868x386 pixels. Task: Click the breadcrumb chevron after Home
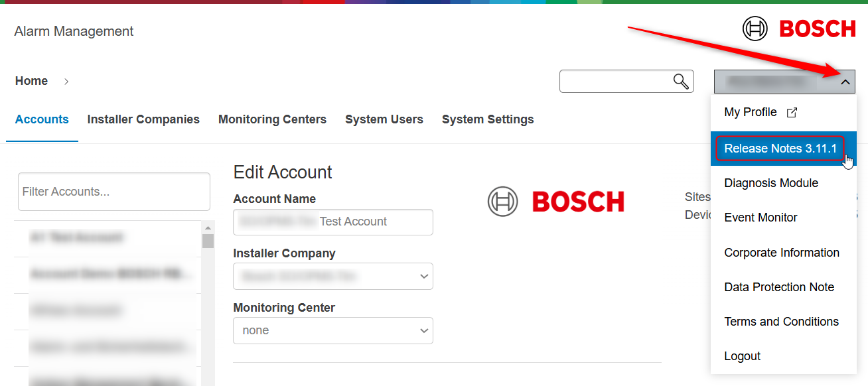(66, 81)
